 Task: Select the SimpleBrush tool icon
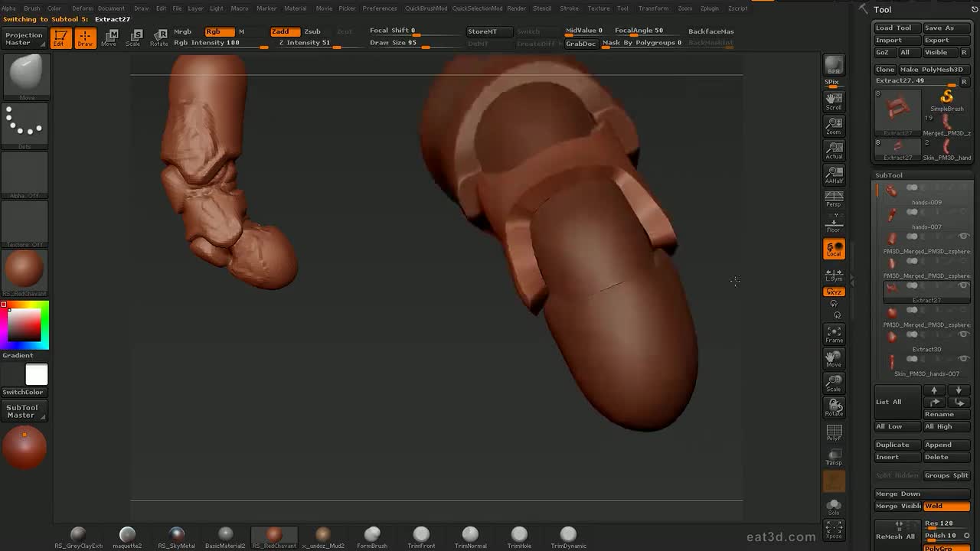[947, 99]
